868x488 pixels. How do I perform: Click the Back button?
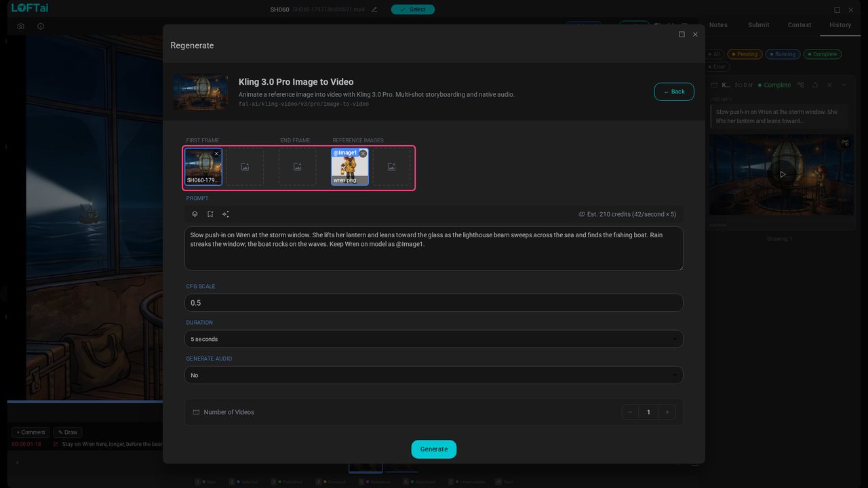(674, 91)
